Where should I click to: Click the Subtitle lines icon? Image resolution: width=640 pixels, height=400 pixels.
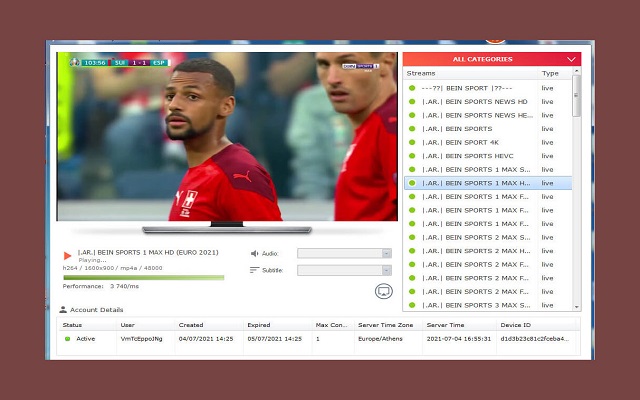click(254, 270)
